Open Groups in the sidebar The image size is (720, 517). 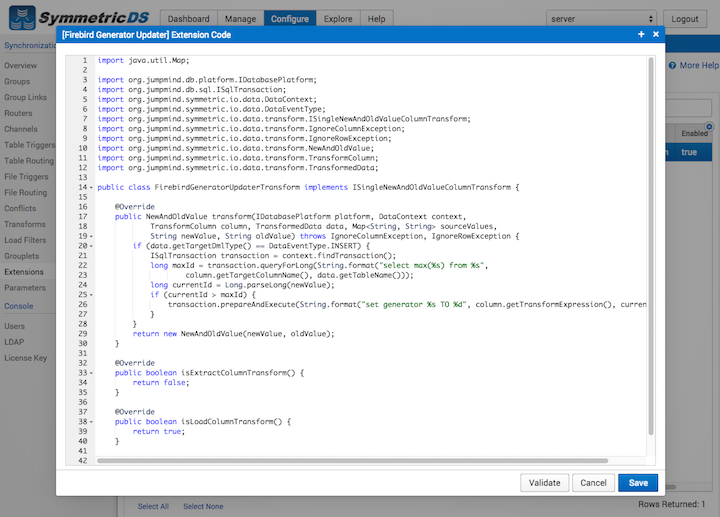pyautogui.click(x=17, y=81)
